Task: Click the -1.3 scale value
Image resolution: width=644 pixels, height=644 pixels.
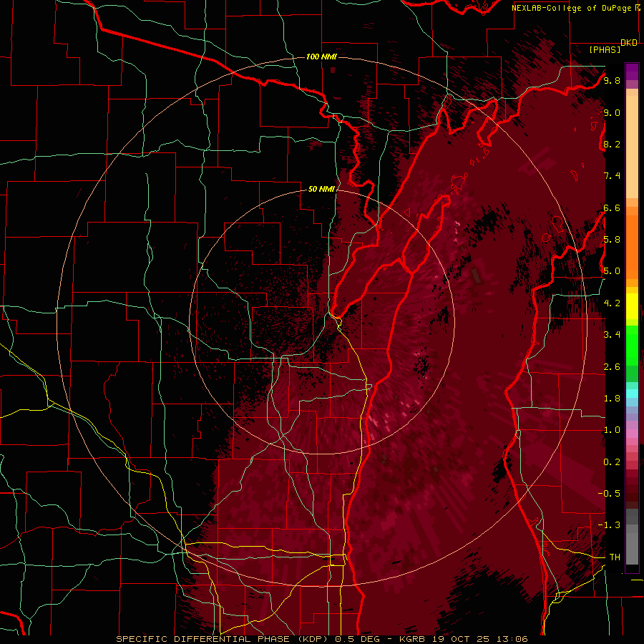Action: click(609, 525)
